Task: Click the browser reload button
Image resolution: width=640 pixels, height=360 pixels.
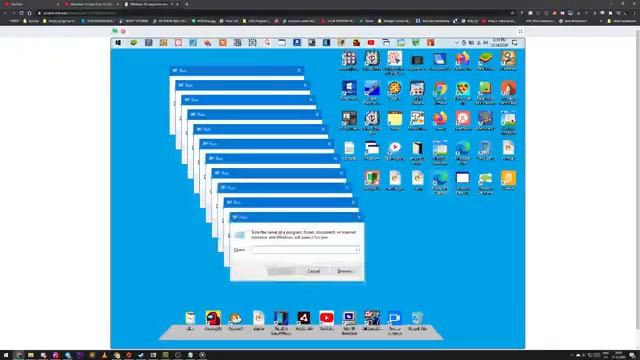Action: click(21, 13)
